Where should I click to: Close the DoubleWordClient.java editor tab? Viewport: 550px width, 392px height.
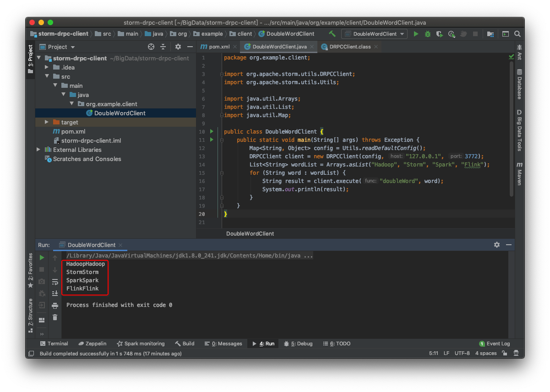[x=312, y=47]
